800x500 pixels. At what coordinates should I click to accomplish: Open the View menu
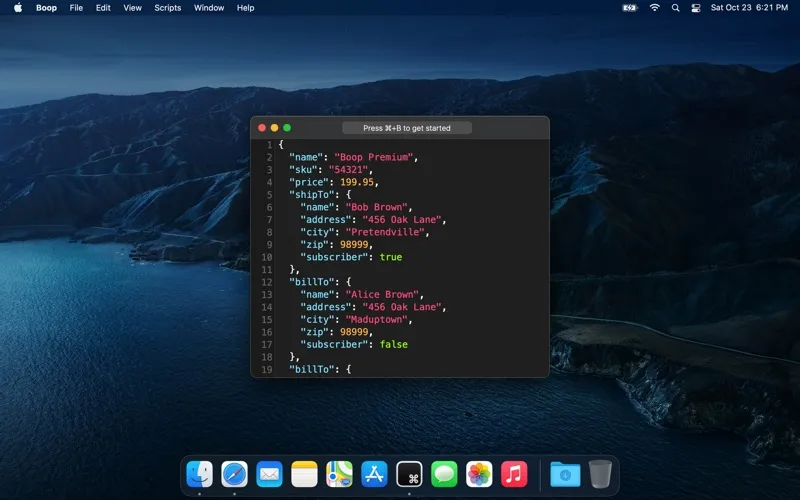[132, 8]
